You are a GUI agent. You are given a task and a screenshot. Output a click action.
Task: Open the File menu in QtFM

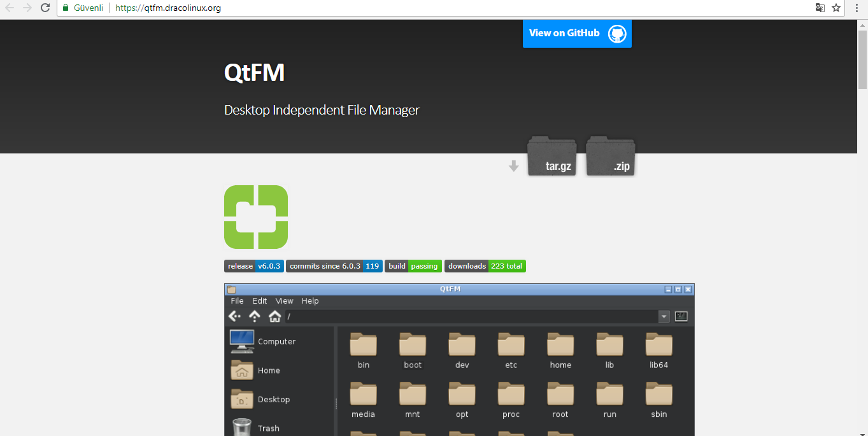pos(237,301)
